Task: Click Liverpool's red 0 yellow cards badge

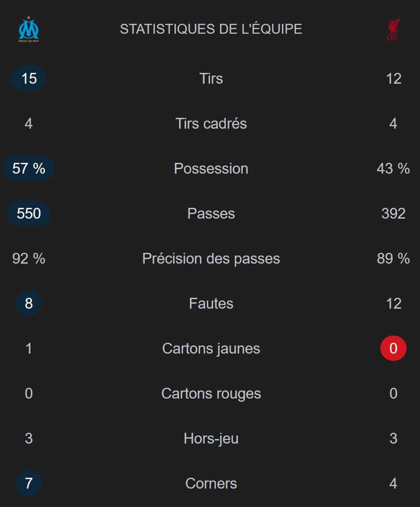Action: [393, 348]
